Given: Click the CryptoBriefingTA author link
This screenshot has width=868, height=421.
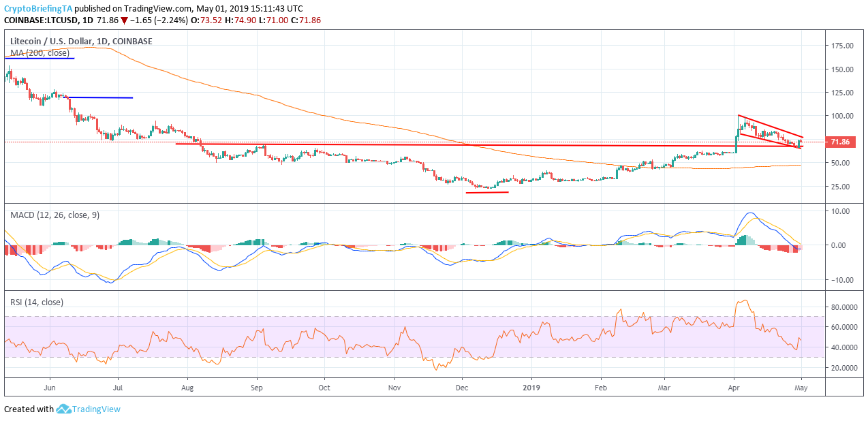Looking at the screenshot, I should [37, 9].
